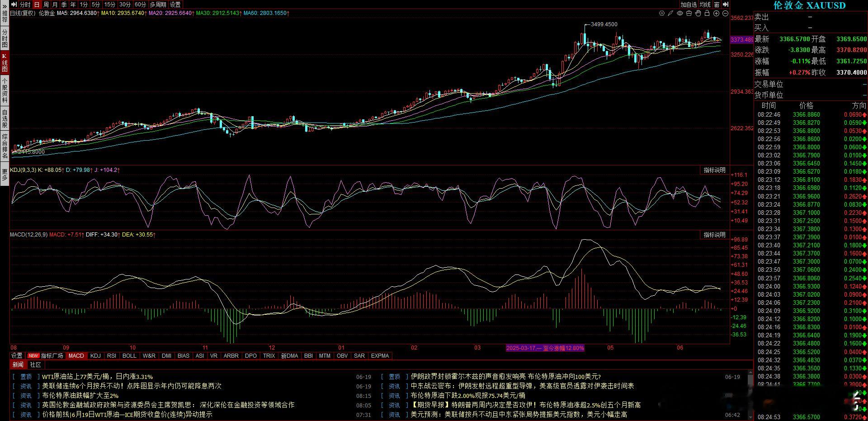Select 新DMA indicator tab
The width and height of the screenshot is (868, 421).
289,355
